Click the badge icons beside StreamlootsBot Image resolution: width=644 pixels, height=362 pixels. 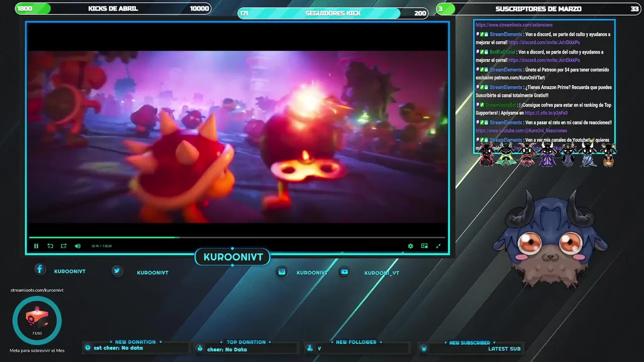pos(479,105)
